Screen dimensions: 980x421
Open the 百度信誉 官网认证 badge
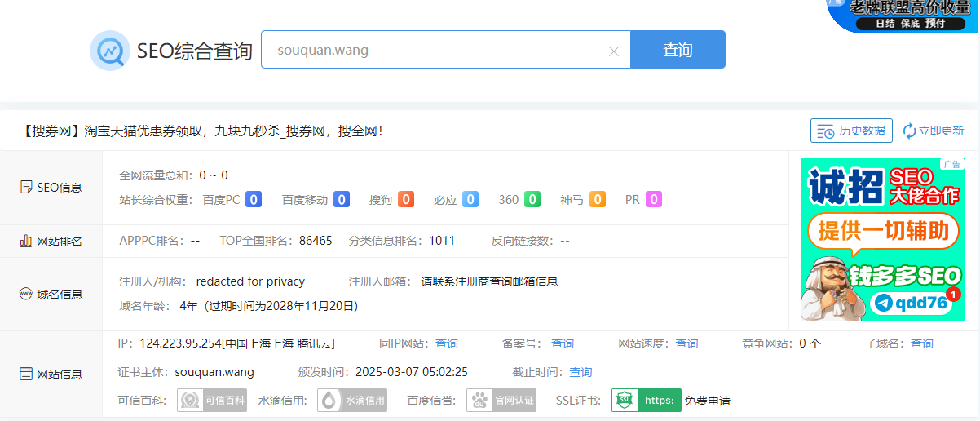coord(501,401)
